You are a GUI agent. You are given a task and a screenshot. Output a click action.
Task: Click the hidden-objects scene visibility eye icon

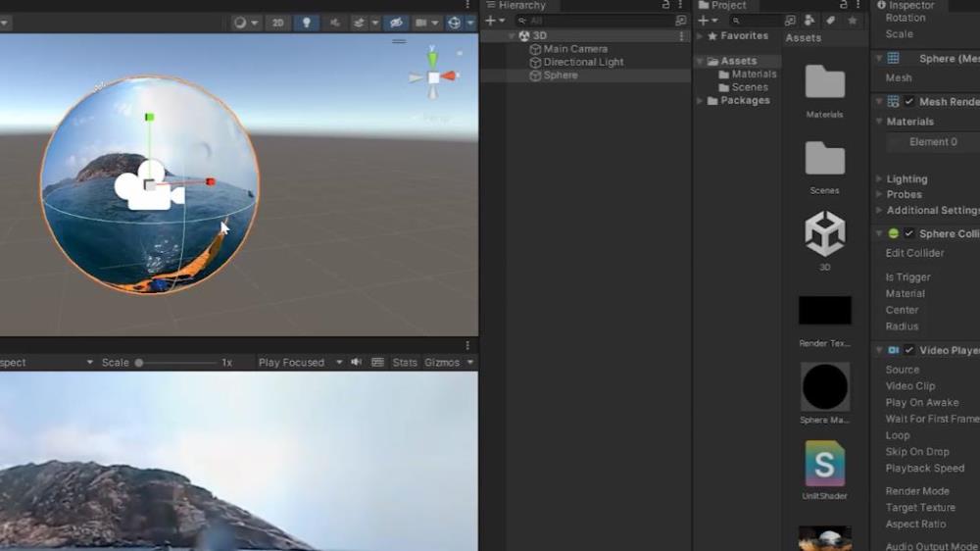coord(396,23)
